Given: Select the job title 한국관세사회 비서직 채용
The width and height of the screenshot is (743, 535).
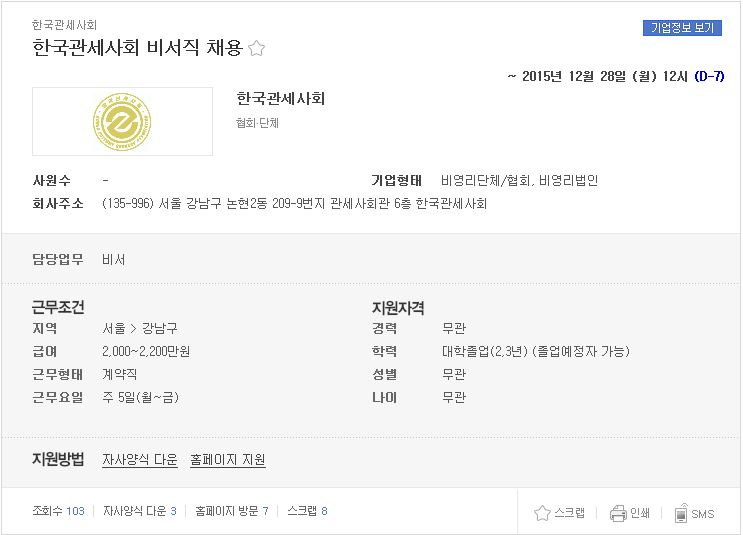Looking at the screenshot, I should [x=137, y=47].
